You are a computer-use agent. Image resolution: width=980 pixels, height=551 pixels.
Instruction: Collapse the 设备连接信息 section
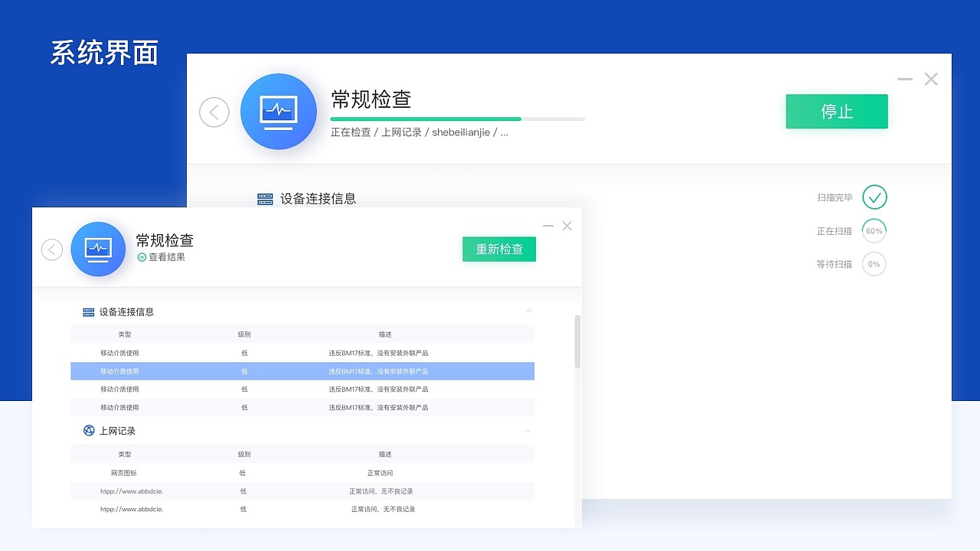(x=528, y=311)
